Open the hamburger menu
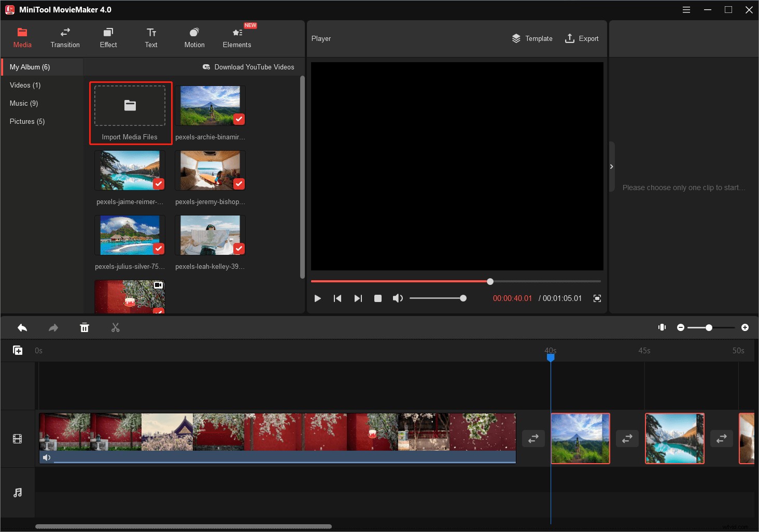Image resolution: width=759 pixels, height=532 pixels. pyautogui.click(x=686, y=9)
